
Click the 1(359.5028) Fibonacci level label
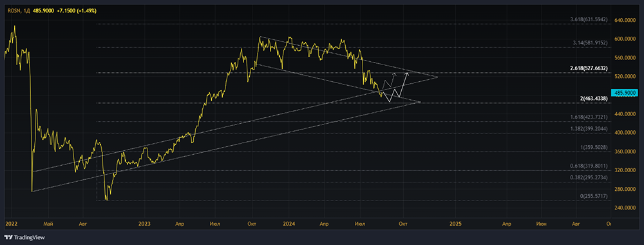coord(593,147)
